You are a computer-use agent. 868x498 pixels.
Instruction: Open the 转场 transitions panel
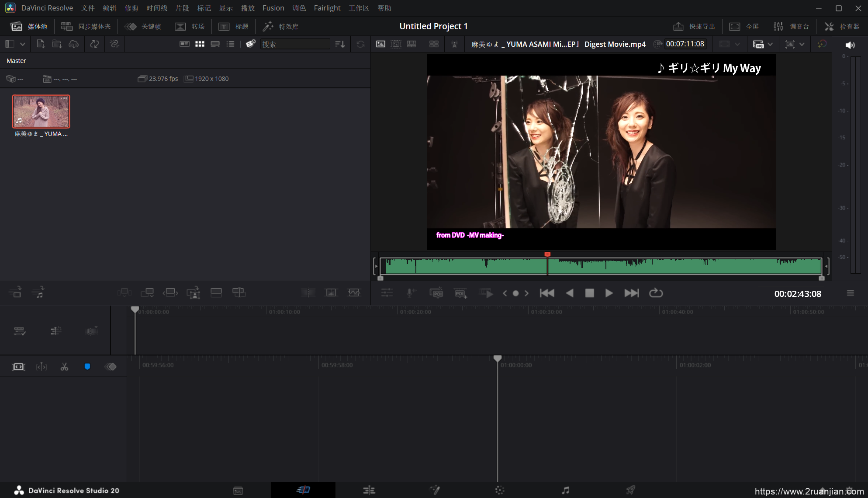click(190, 27)
